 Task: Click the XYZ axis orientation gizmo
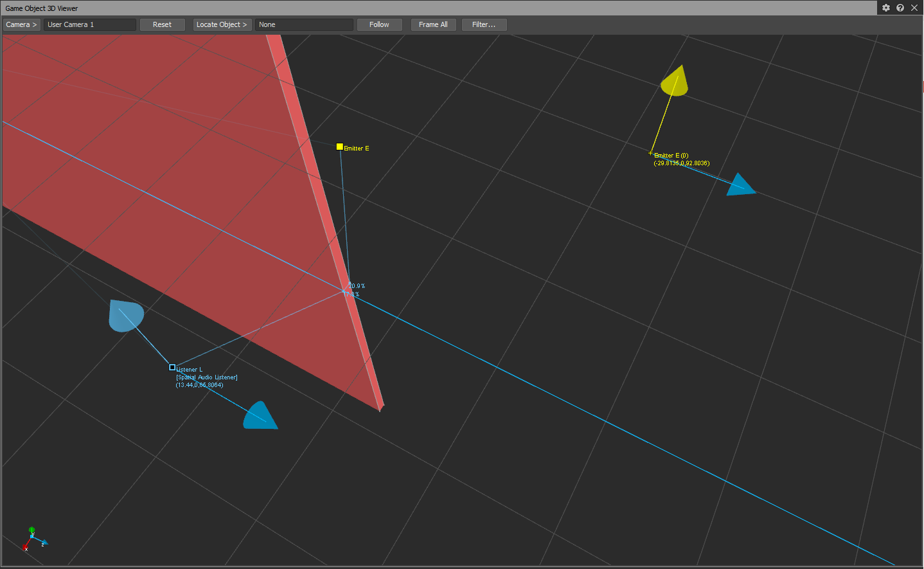(33, 539)
